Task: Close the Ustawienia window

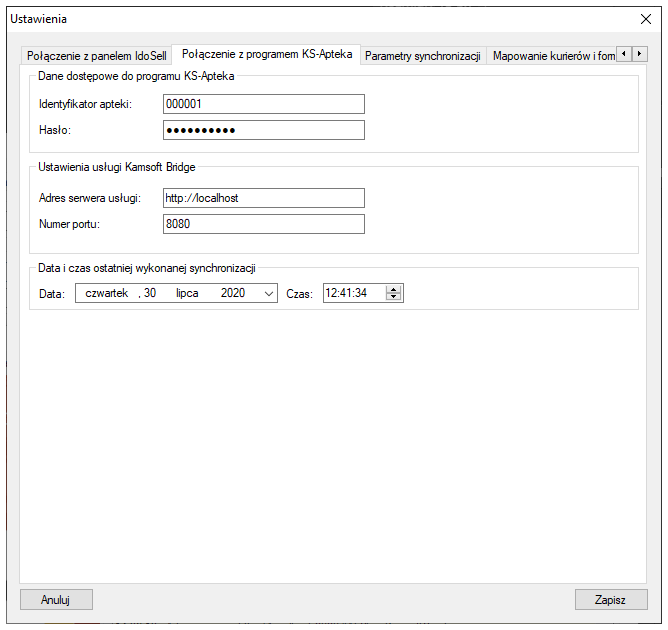Action: tap(645, 19)
